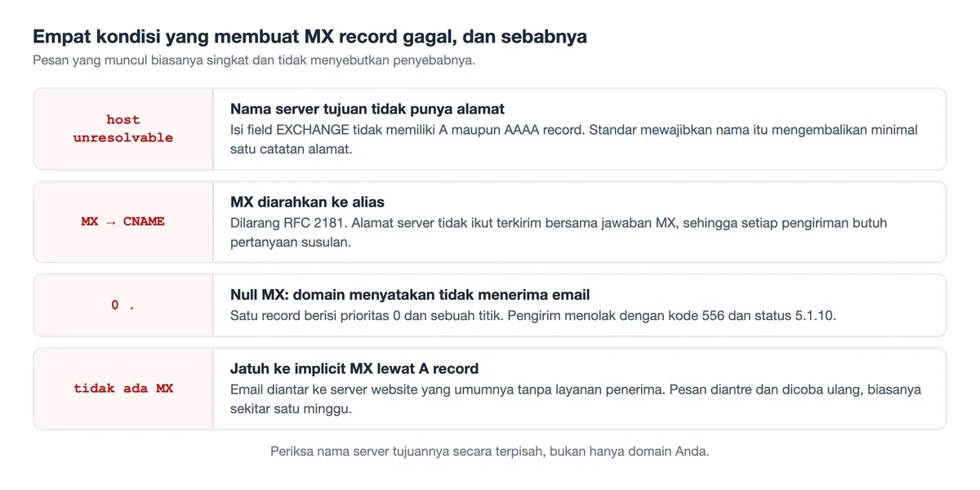Click the subtitle 'Pesan yang muncul biasanya singkat'
Image resolution: width=980 pixels, height=490 pixels.
coord(254,60)
